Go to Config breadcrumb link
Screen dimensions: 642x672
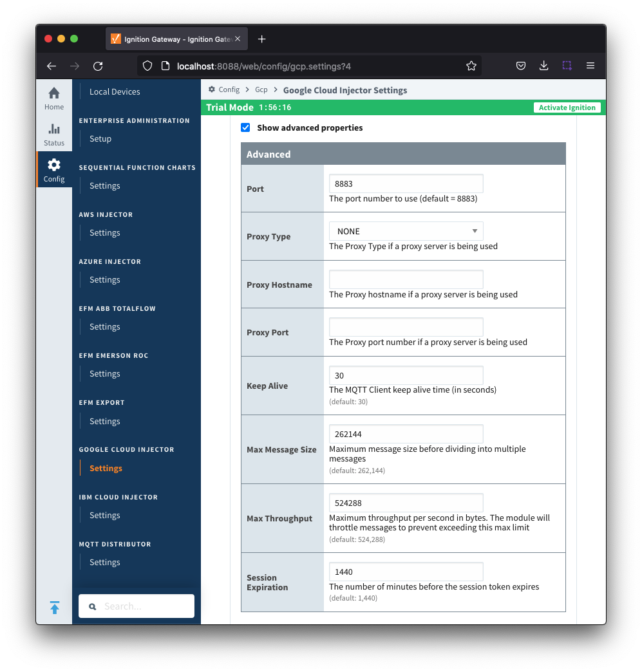click(229, 90)
